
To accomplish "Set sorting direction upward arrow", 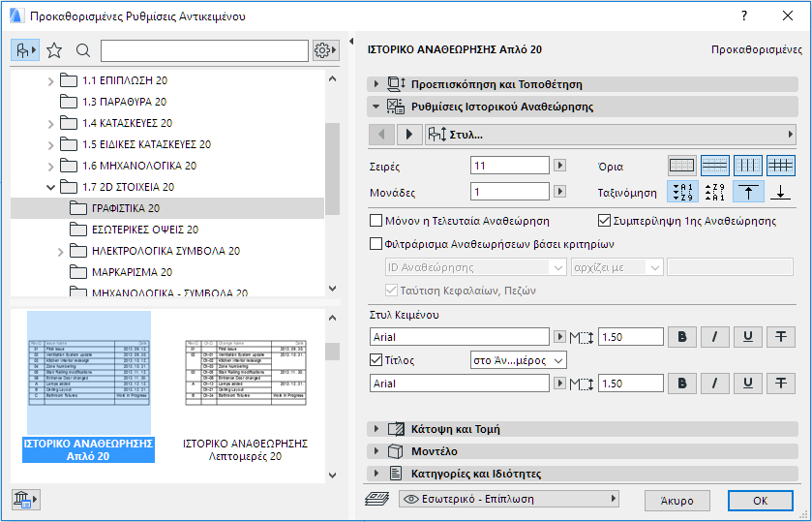I will [x=748, y=192].
